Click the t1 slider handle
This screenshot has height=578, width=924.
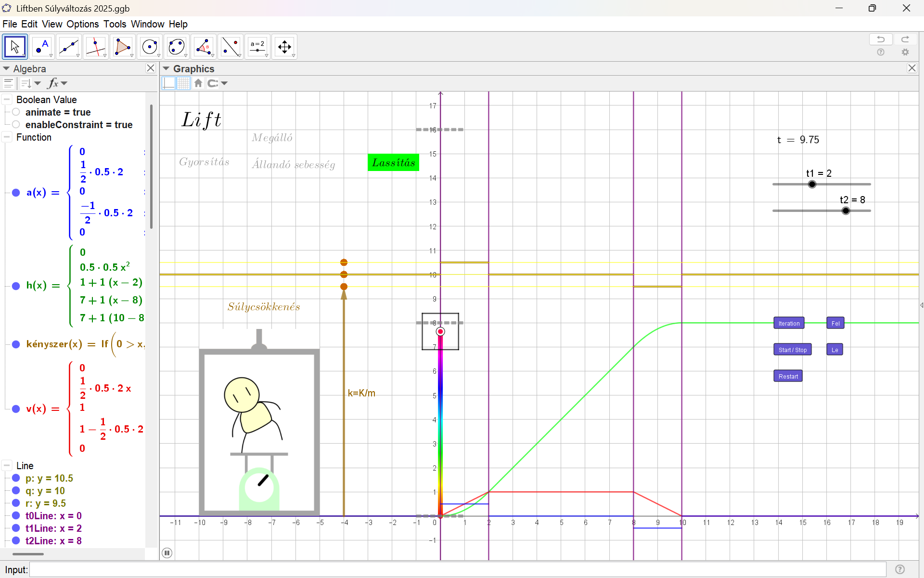812,184
